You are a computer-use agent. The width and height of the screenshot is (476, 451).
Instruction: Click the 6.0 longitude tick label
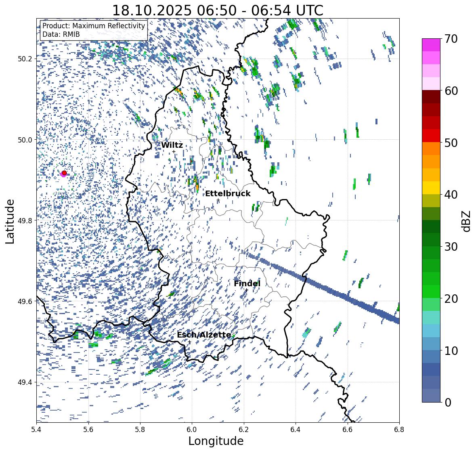[192, 430]
